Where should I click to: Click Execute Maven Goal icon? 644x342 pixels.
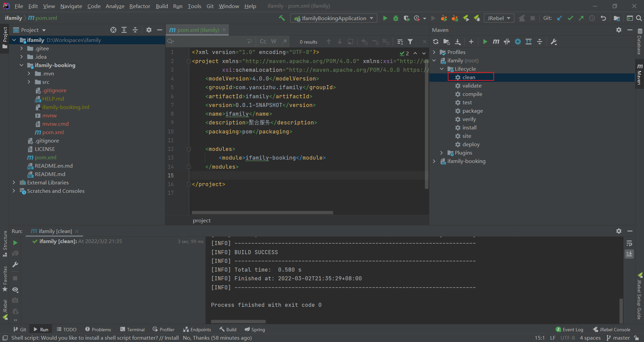[x=496, y=42]
